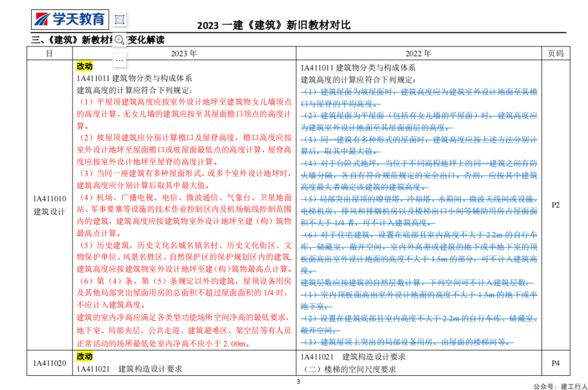Click struck-through line （3）建筑屋顶上突出的局部设备用房

click(x=407, y=342)
